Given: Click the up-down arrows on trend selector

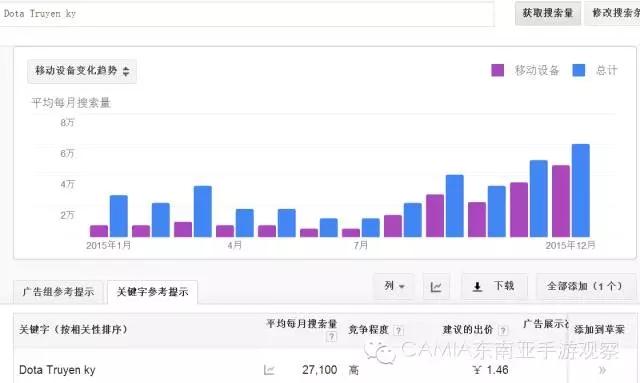Looking at the screenshot, I should [126, 71].
